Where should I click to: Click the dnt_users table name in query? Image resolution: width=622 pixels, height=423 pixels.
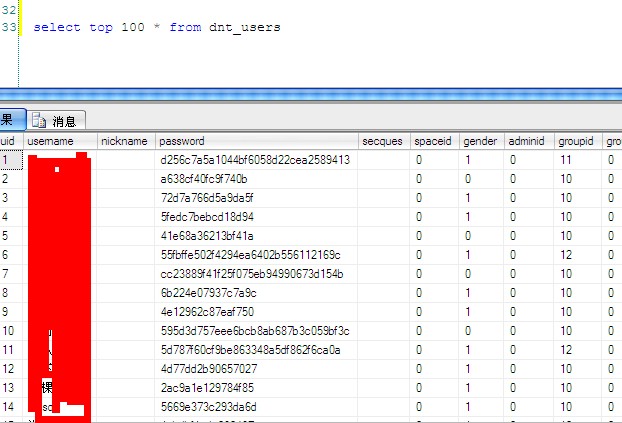(x=245, y=27)
